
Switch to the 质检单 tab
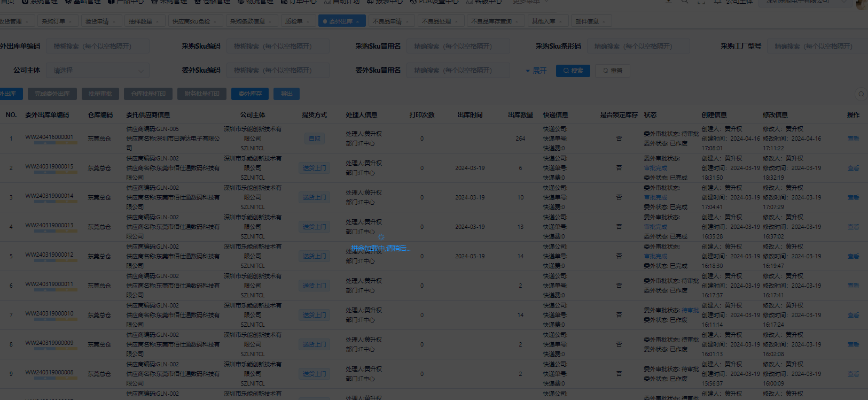(x=294, y=21)
